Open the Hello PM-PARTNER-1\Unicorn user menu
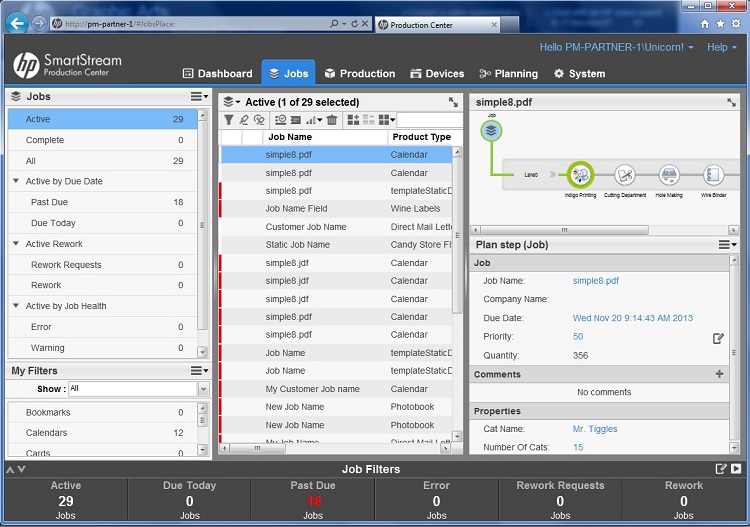750x527 pixels. (x=617, y=47)
